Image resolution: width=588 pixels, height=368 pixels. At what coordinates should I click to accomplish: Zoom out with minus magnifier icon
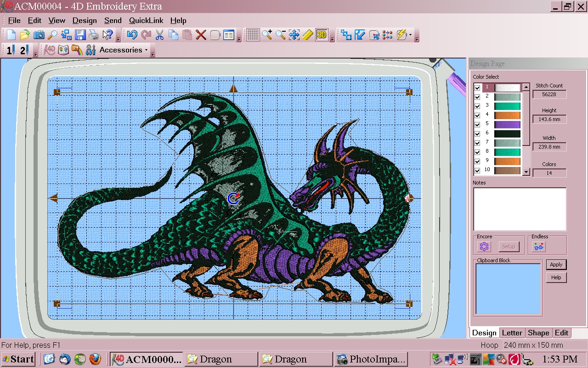coord(281,35)
